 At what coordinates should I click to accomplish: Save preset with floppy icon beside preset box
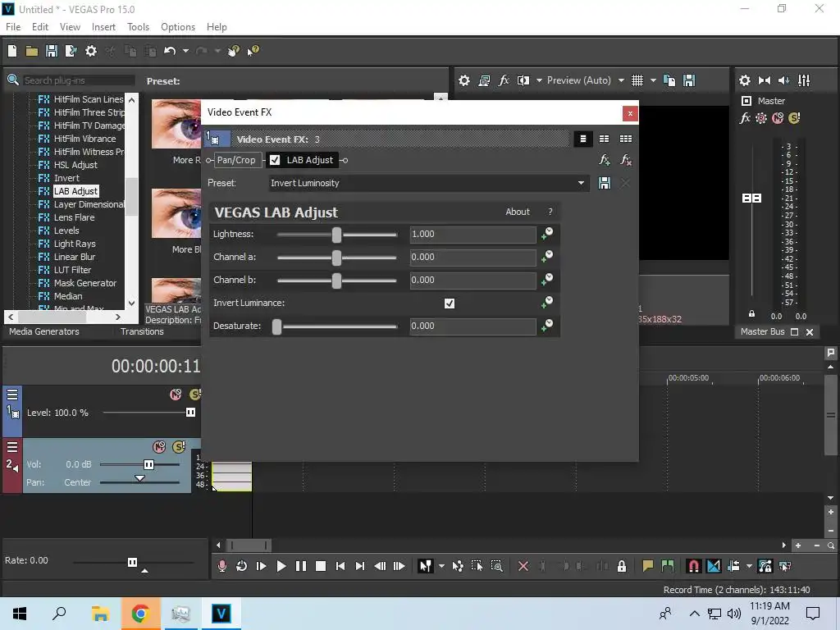coord(605,183)
